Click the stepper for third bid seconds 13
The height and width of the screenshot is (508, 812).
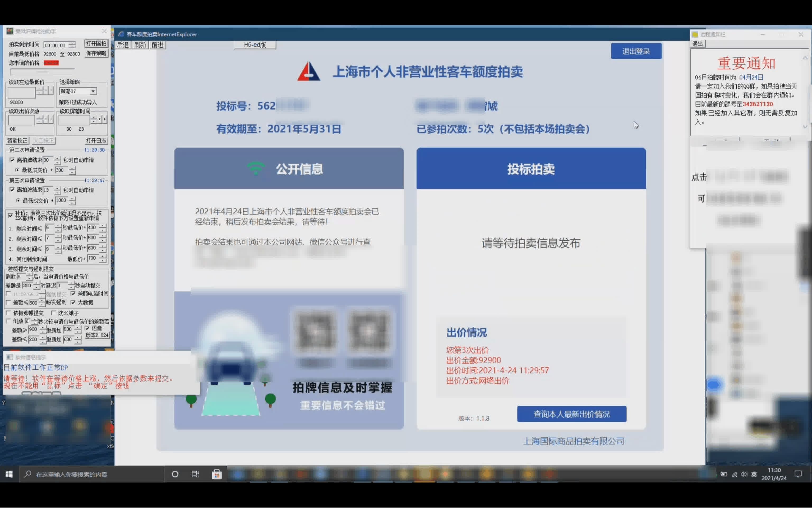pos(57,190)
